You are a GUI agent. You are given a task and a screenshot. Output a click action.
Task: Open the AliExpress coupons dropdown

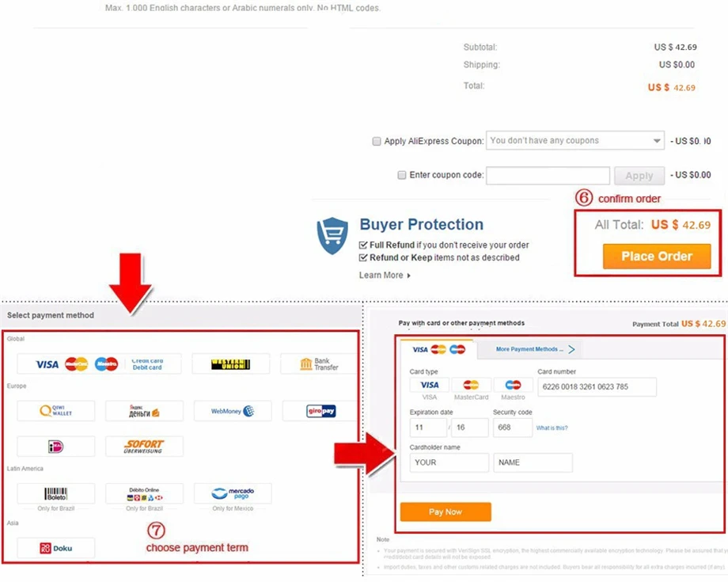pos(574,141)
